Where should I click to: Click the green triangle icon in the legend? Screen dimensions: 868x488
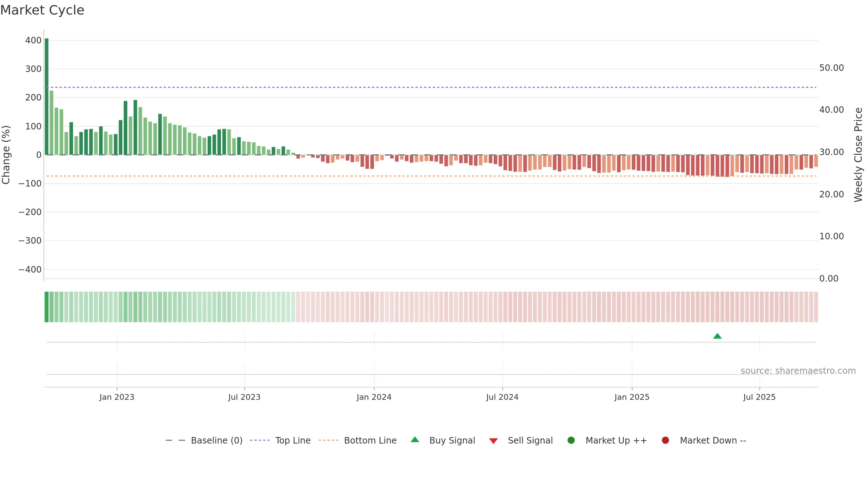point(415,440)
